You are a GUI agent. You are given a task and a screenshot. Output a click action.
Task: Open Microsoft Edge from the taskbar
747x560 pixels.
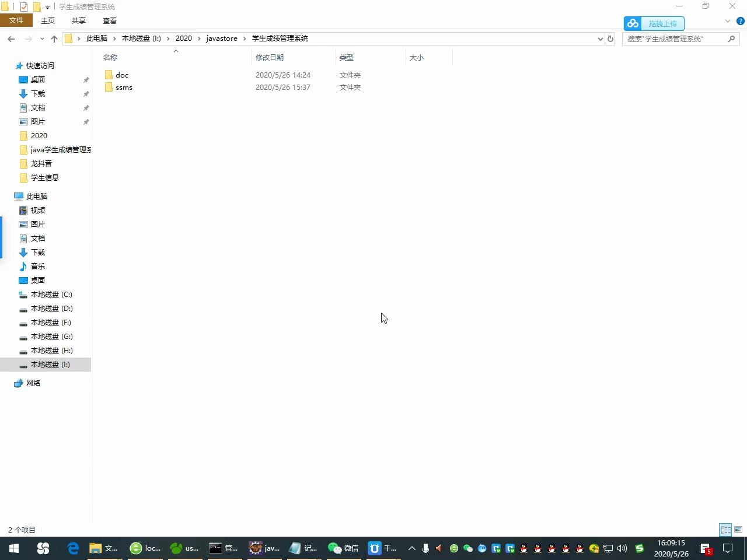coord(73,548)
